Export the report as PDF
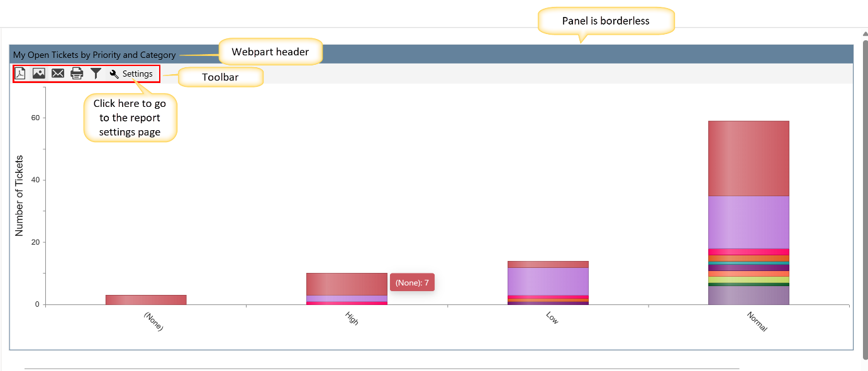This screenshot has height=371, width=868. click(x=20, y=74)
